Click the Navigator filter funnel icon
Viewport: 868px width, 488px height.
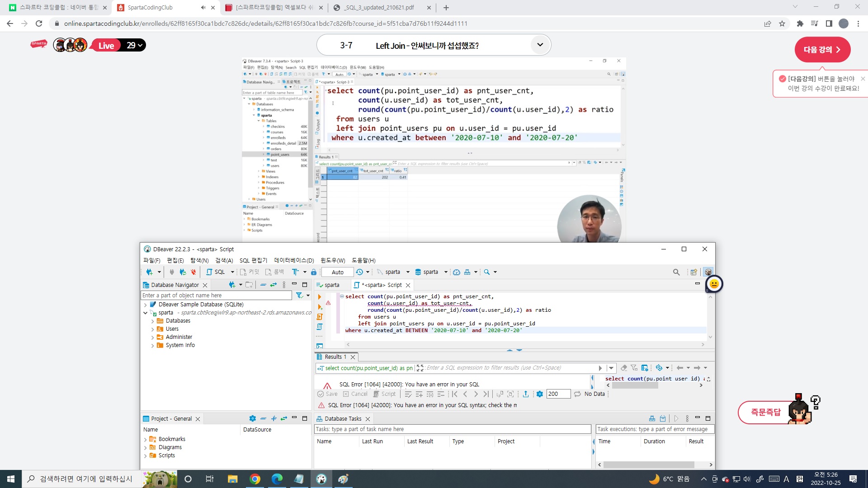[x=299, y=296]
